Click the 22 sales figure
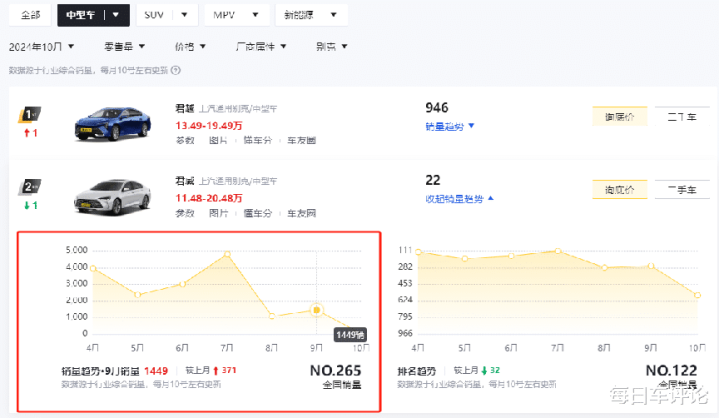 point(433,180)
